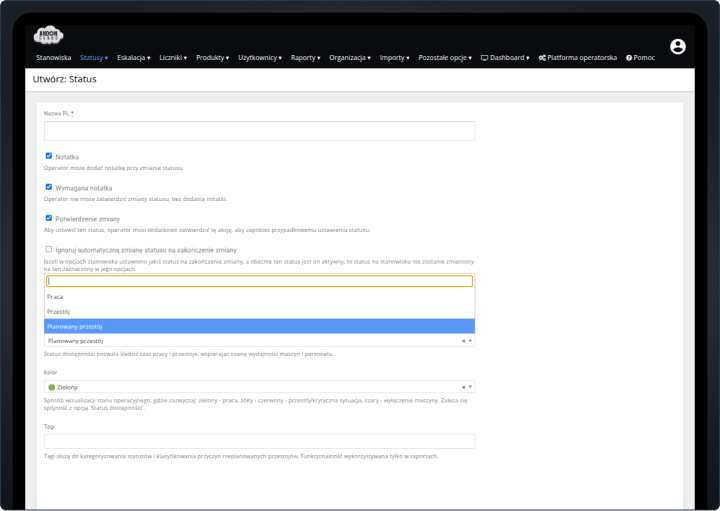Uncheck the Potwierdzenie zmiany checkbox
The image size is (720, 511).
(49, 218)
